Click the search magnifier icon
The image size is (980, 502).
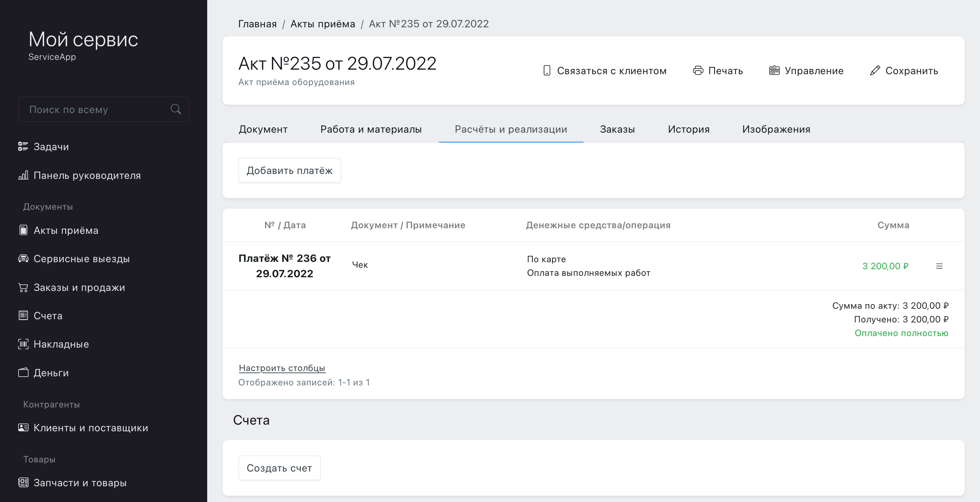[x=176, y=109]
